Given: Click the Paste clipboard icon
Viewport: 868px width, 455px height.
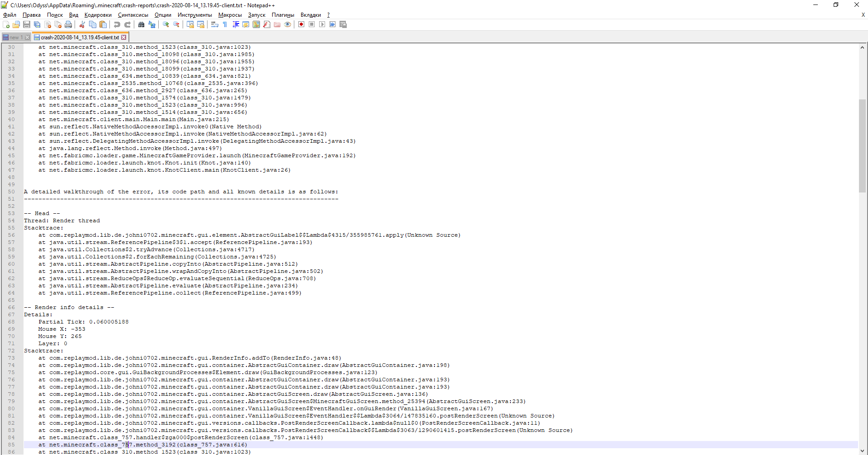Looking at the screenshot, I should click(x=103, y=24).
